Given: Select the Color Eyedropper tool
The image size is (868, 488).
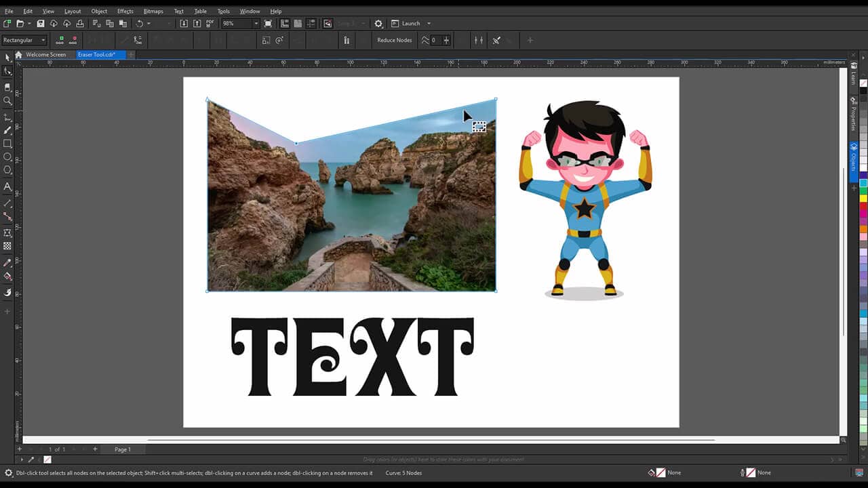Looking at the screenshot, I should point(7,262).
